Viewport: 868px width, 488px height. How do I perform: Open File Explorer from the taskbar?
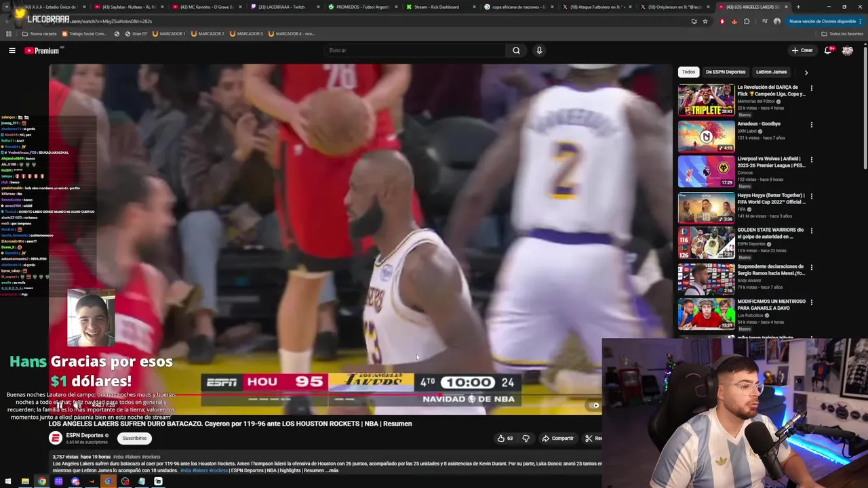(25, 481)
